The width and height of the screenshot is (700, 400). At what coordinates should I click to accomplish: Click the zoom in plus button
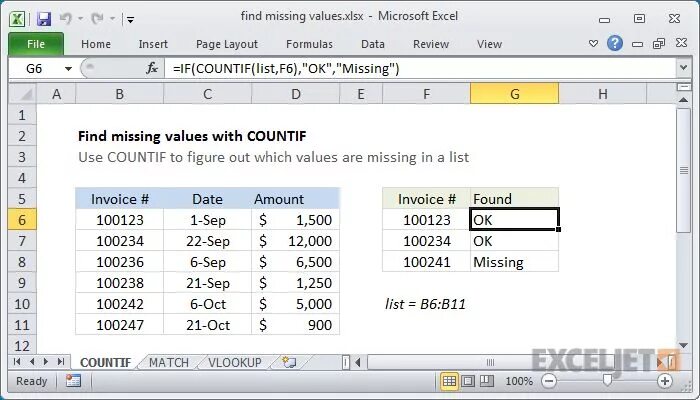coord(665,381)
